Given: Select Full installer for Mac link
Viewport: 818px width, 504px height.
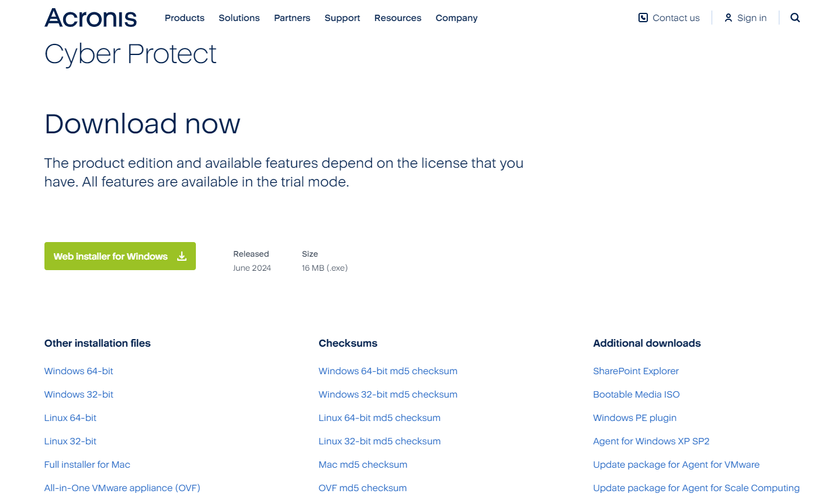Looking at the screenshot, I should (x=87, y=464).
